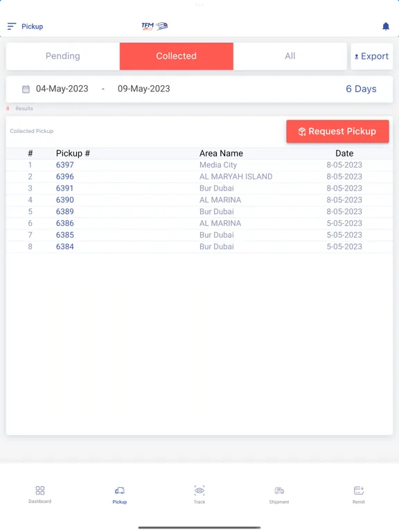399x532 pixels.
Task: Select Pickup in bottom navigation
Action: (120, 495)
